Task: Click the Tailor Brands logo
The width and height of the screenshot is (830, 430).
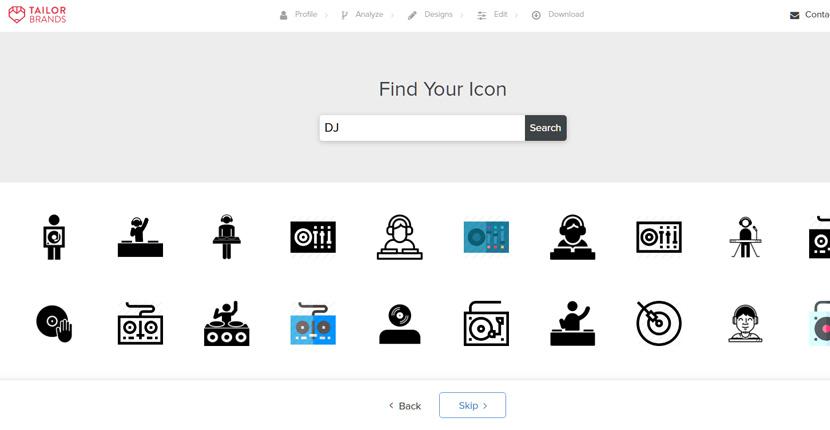Action: coord(37,14)
